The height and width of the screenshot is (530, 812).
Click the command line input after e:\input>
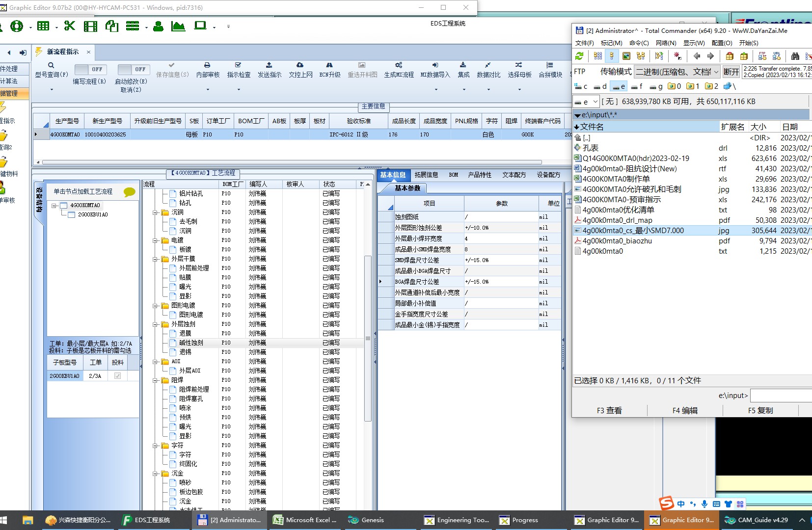[x=781, y=396]
